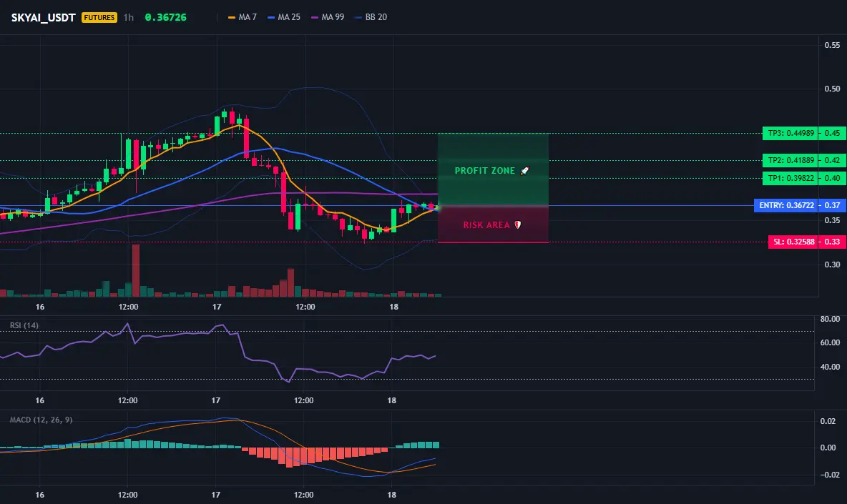Image resolution: width=847 pixels, height=504 pixels.
Task: Click the tallest red volume bar
Action: [x=136, y=271]
